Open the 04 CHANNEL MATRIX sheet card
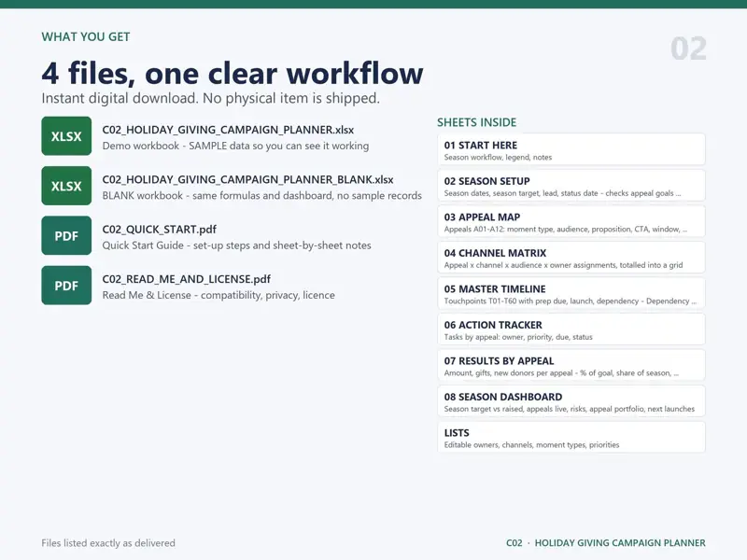The height and width of the screenshot is (560, 747). tap(571, 258)
